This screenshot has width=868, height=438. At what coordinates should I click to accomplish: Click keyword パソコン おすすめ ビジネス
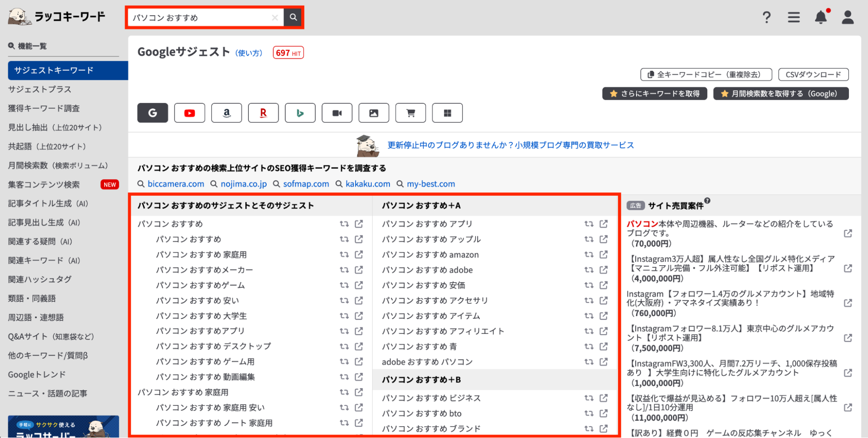tap(431, 398)
